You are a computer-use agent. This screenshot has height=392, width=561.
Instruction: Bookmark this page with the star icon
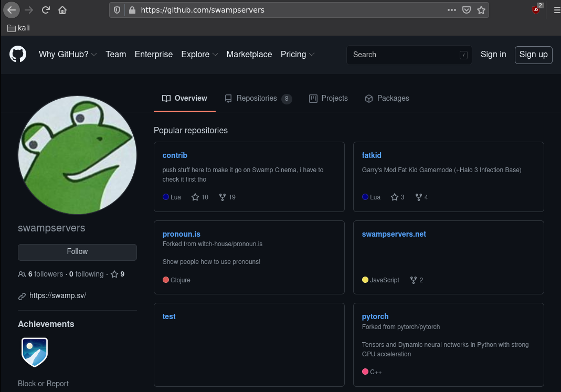(481, 10)
